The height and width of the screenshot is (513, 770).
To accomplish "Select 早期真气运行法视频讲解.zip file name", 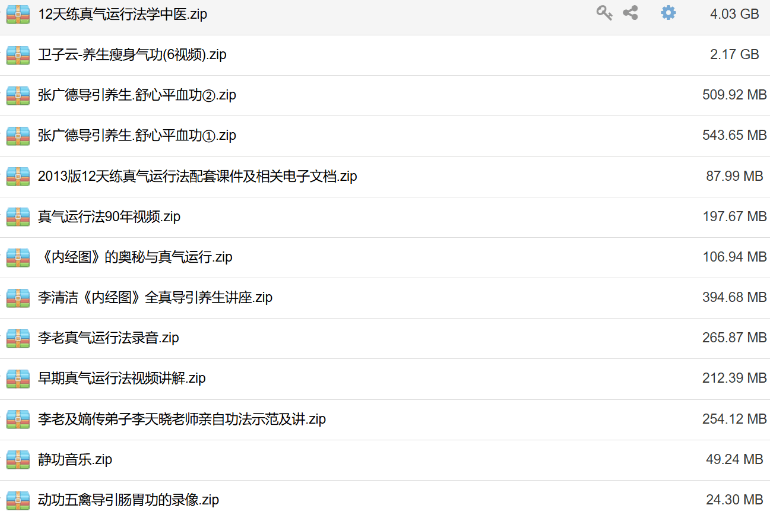I will coord(122,378).
